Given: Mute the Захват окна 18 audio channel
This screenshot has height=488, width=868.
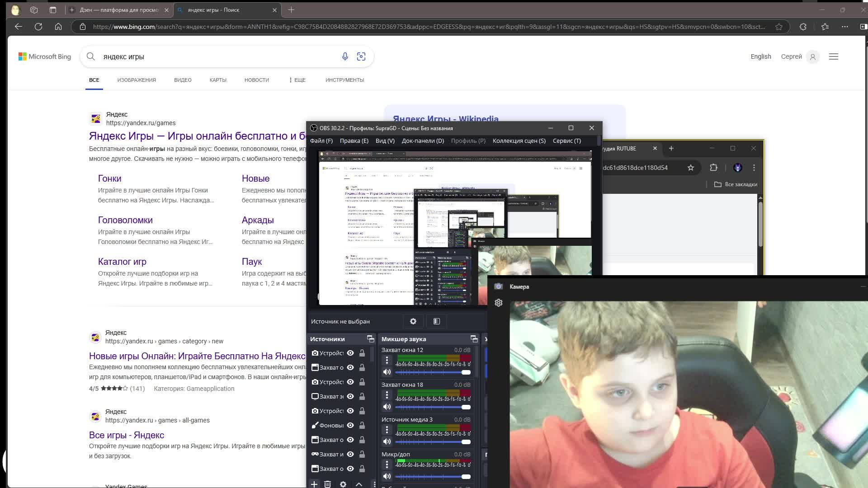Looking at the screenshot, I should click(x=387, y=407).
